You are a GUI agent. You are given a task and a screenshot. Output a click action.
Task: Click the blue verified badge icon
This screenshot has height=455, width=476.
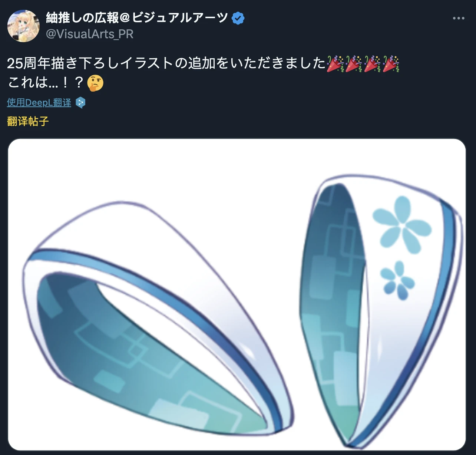click(x=238, y=18)
